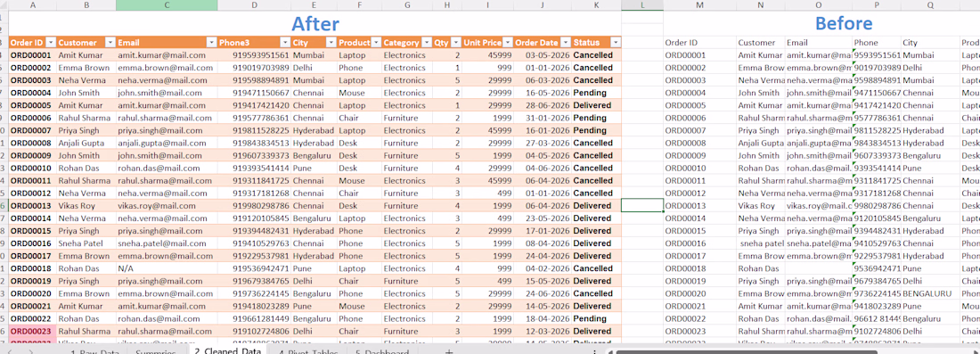Click the Before table Order ID header

tap(700, 43)
